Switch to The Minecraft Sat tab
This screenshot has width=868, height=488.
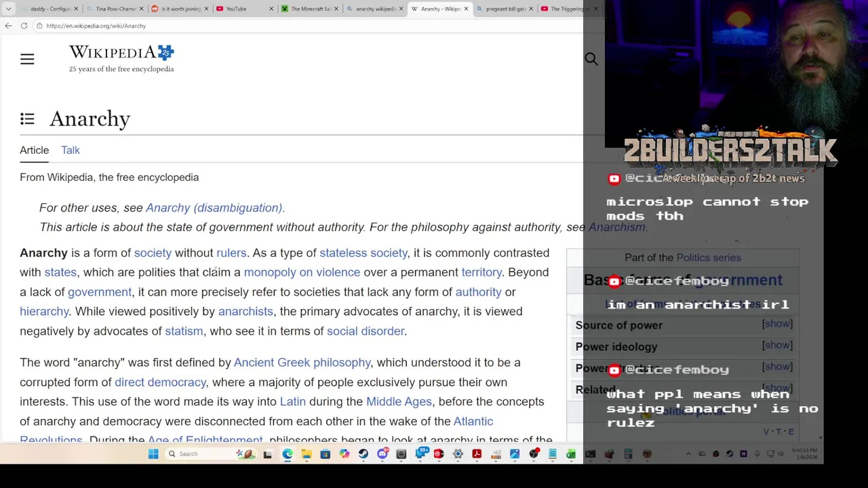coord(309,9)
